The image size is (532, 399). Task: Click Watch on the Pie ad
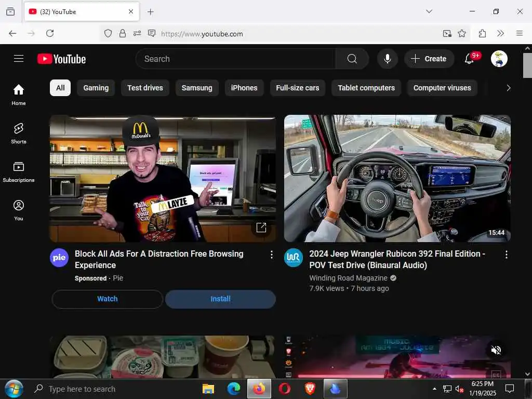[108, 299]
